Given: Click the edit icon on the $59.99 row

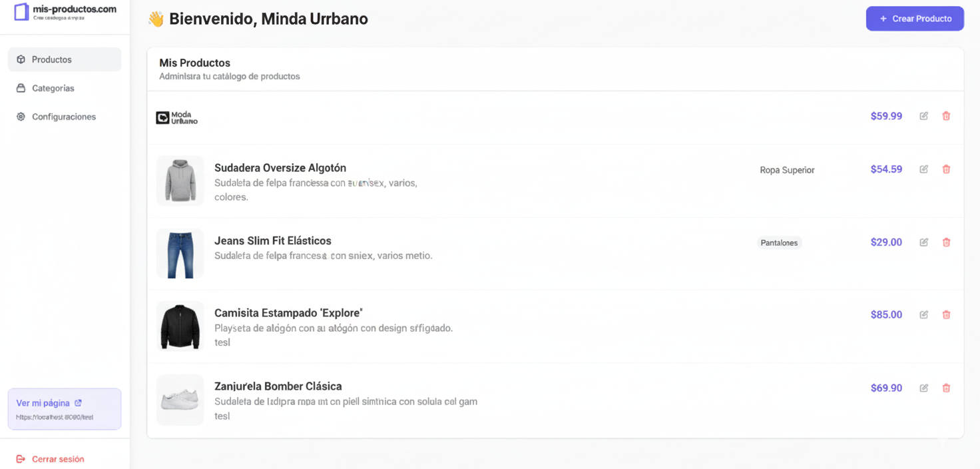Looking at the screenshot, I should pos(923,116).
